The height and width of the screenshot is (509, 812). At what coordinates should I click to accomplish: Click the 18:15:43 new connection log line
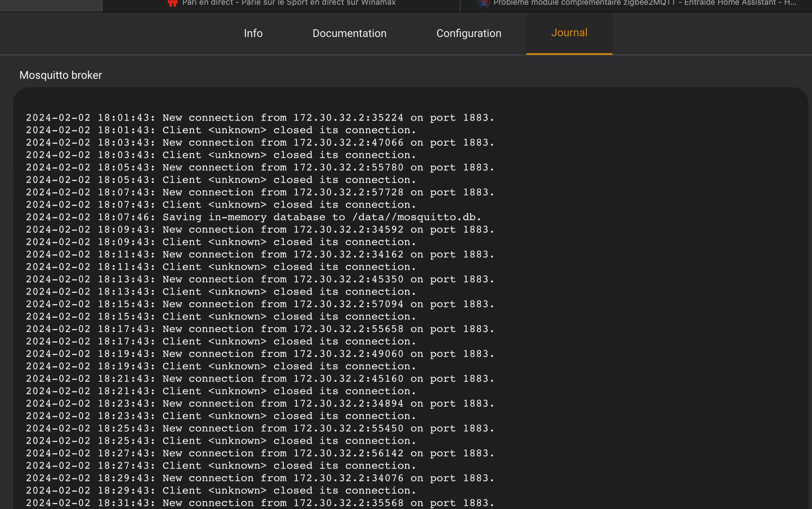pos(260,304)
